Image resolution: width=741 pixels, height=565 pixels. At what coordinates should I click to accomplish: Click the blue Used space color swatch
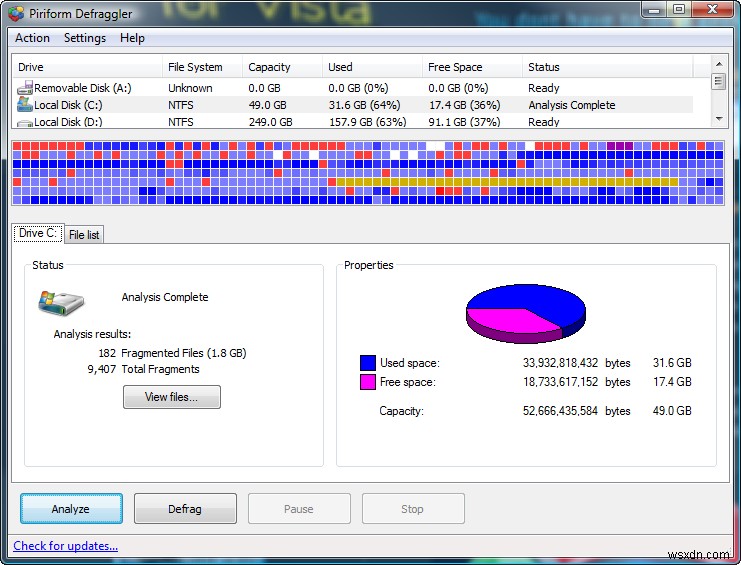tap(368, 363)
